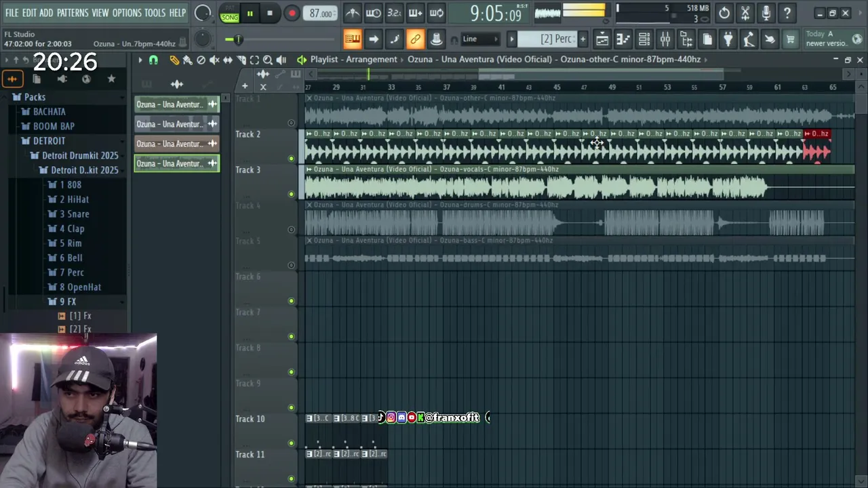
Task: Unmute Track 1 with its LED
Action: pos(292,123)
